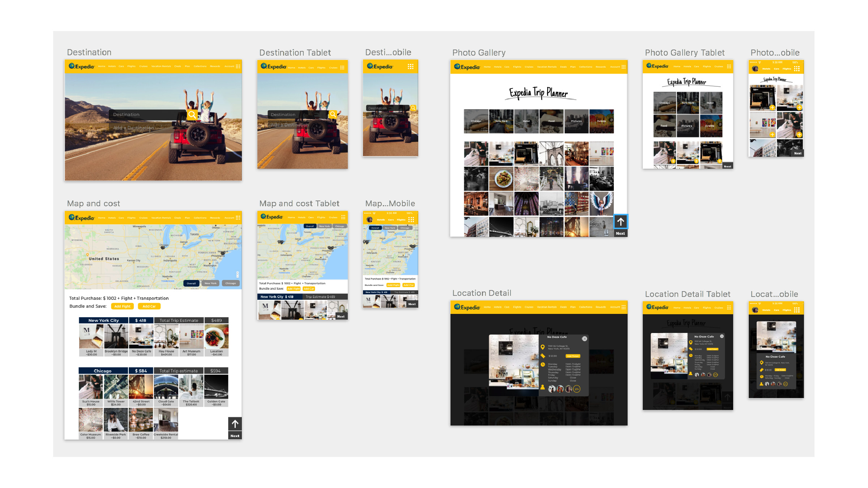The height and width of the screenshot is (488, 868).
Task: Click Expedia logo in Photo Gallery desktop header
Action: click(x=467, y=67)
